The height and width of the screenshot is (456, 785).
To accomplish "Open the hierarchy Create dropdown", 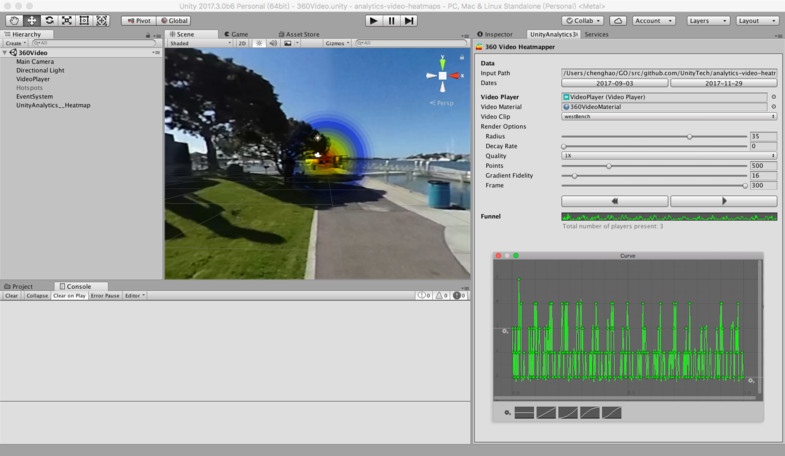I will (x=16, y=43).
